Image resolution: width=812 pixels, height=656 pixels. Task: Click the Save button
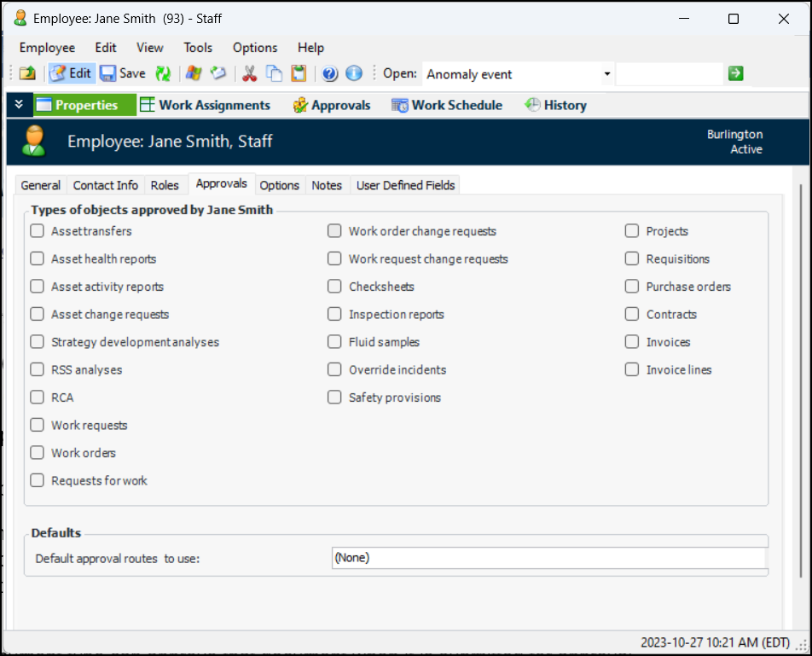click(123, 74)
